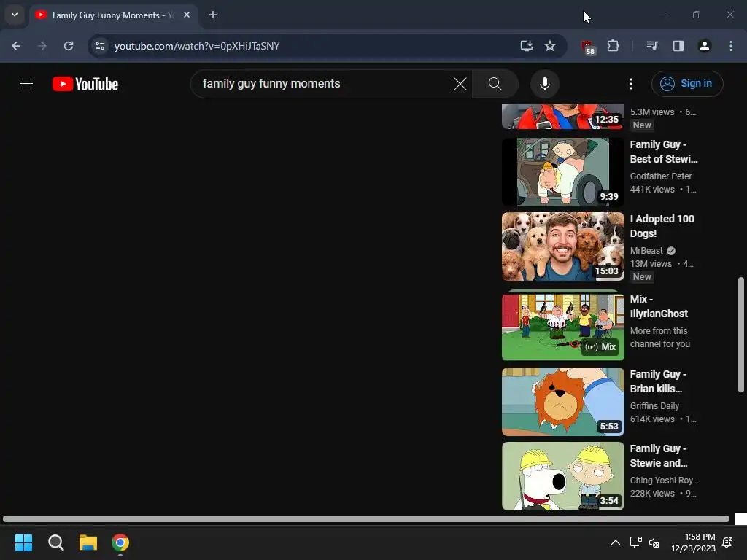Open Stewie and Brian hardhat thumbnail
The width and height of the screenshot is (747, 560).
562,476
